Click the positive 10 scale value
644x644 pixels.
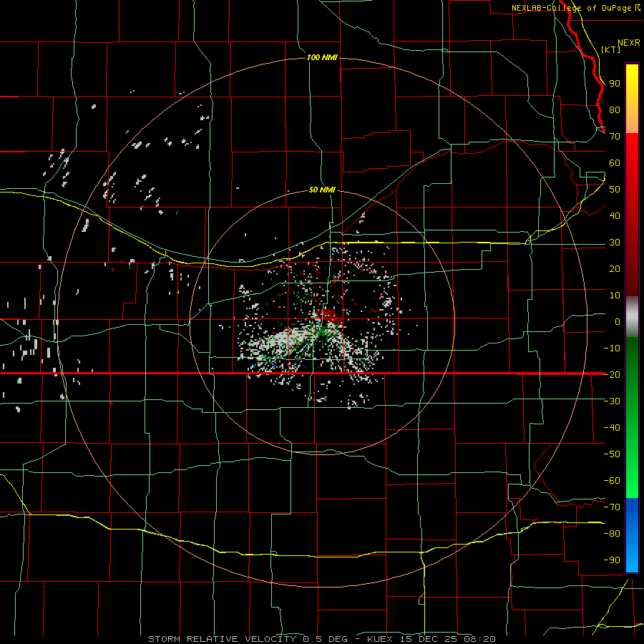(x=615, y=296)
